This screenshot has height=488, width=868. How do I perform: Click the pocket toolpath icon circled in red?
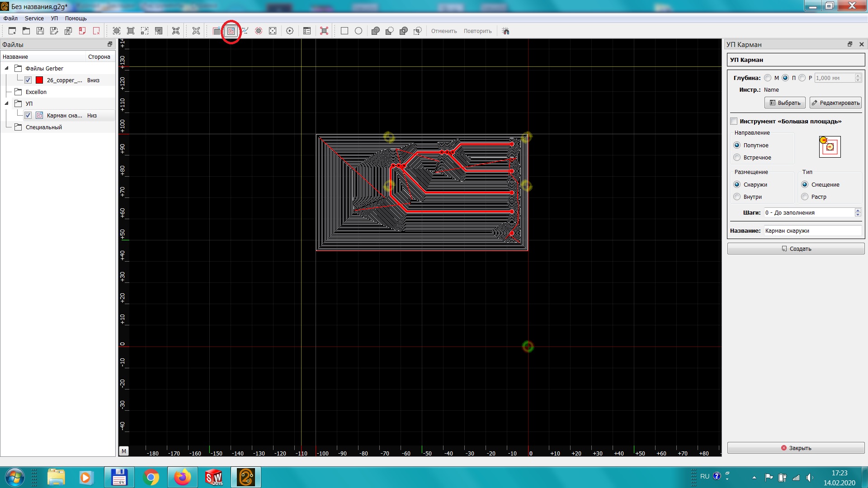(231, 31)
